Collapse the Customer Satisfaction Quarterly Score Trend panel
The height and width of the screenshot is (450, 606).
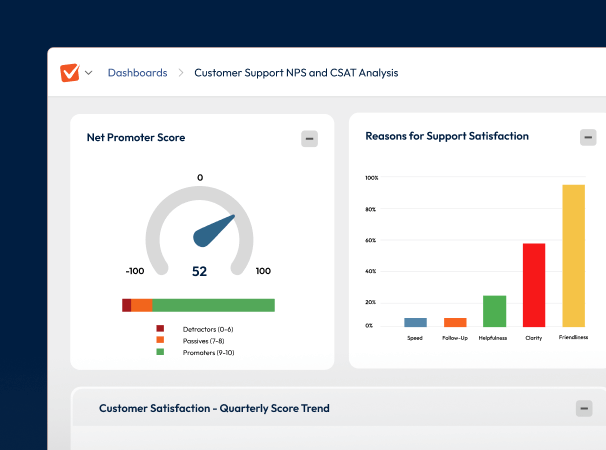584,408
